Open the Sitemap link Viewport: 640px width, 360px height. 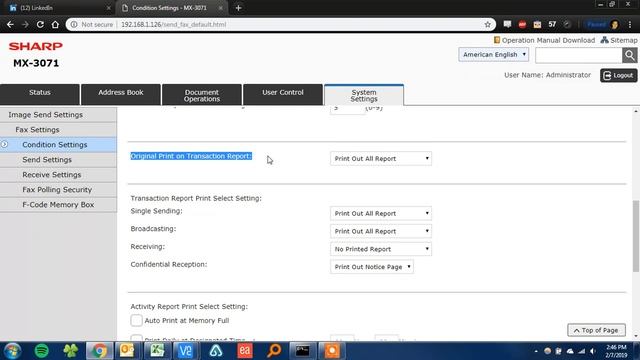point(619,40)
